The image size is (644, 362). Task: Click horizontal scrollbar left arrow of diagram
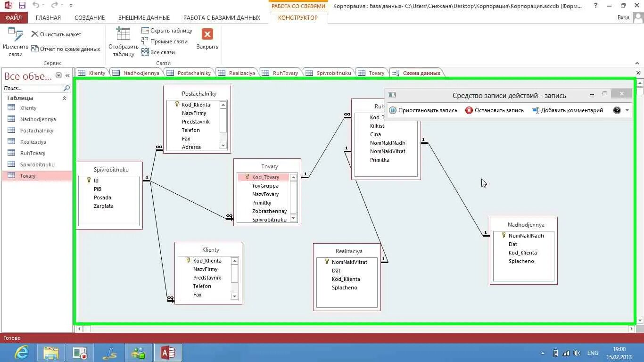click(79, 329)
